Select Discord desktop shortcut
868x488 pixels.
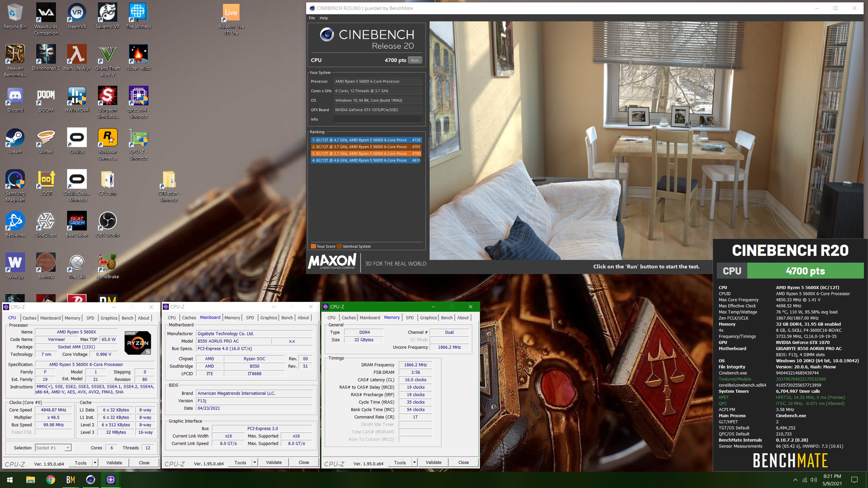click(15, 100)
